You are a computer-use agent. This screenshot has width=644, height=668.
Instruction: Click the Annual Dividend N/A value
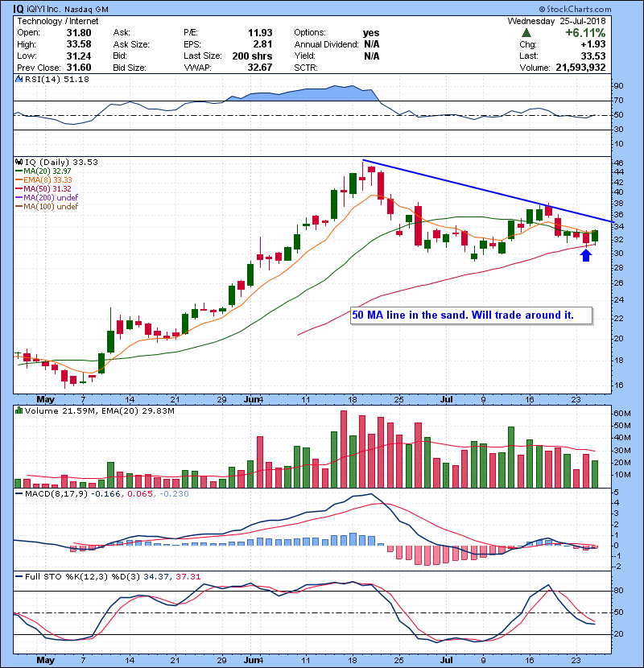(x=372, y=44)
